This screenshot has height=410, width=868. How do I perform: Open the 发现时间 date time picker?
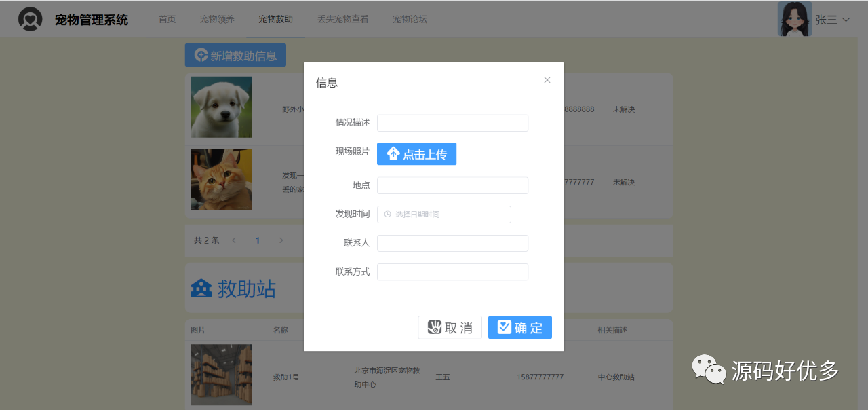[x=444, y=215]
